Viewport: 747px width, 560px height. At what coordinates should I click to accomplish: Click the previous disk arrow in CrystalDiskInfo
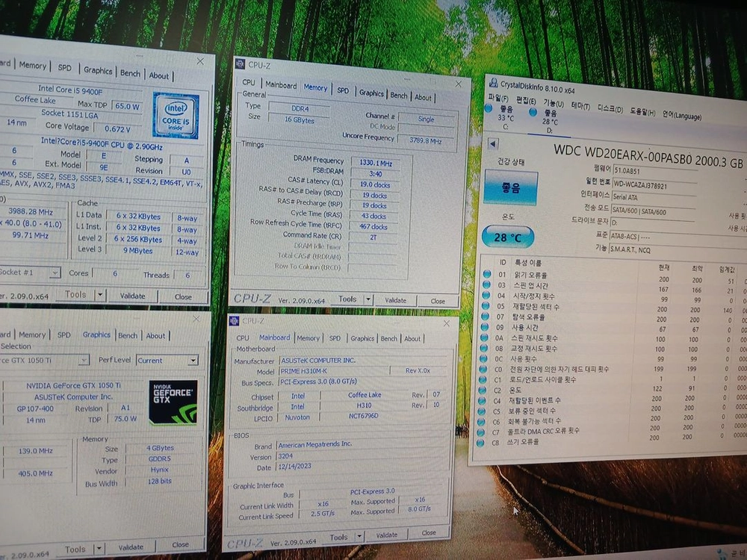(494, 143)
